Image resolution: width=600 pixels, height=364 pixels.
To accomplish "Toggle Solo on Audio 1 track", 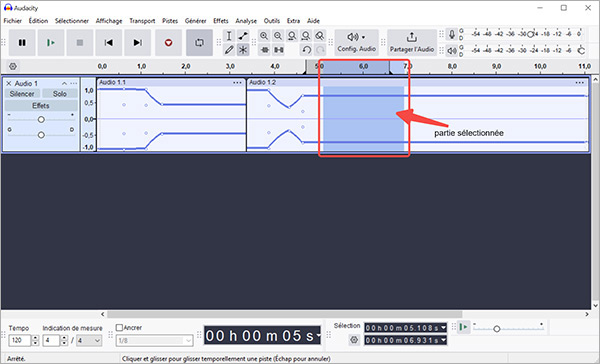I will click(x=60, y=94).
